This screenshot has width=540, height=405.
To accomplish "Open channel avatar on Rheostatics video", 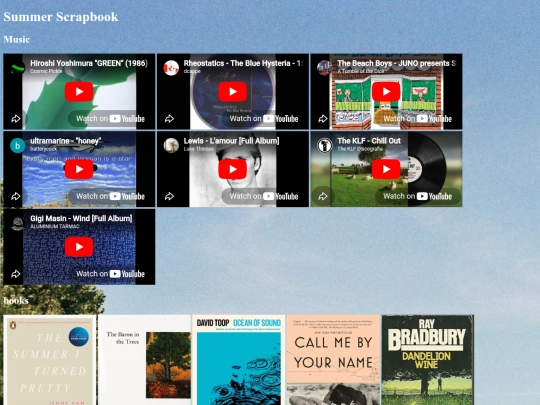I will (171, 68).
